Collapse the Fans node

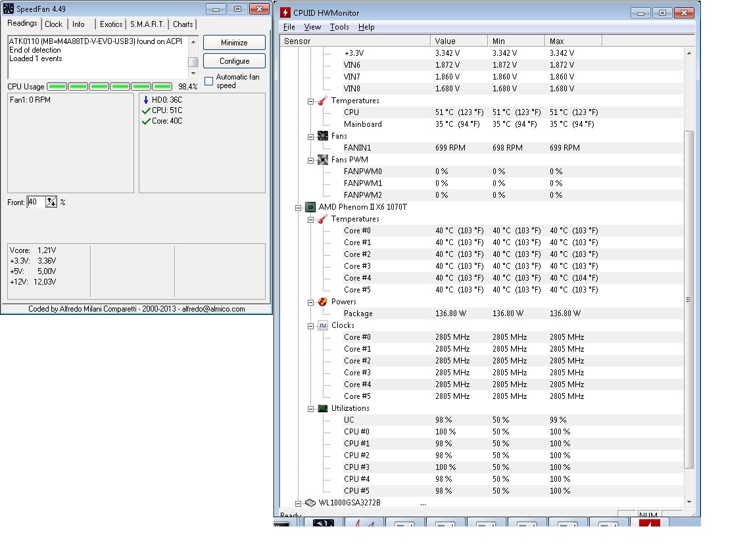310,137
